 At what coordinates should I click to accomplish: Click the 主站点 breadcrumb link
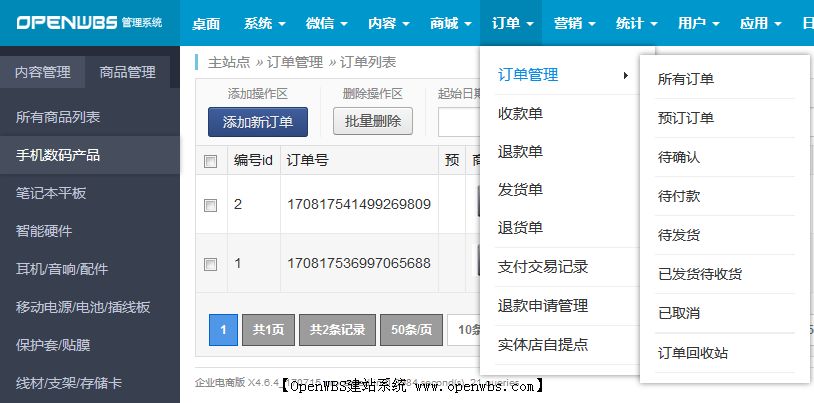(x=229, y=62)
